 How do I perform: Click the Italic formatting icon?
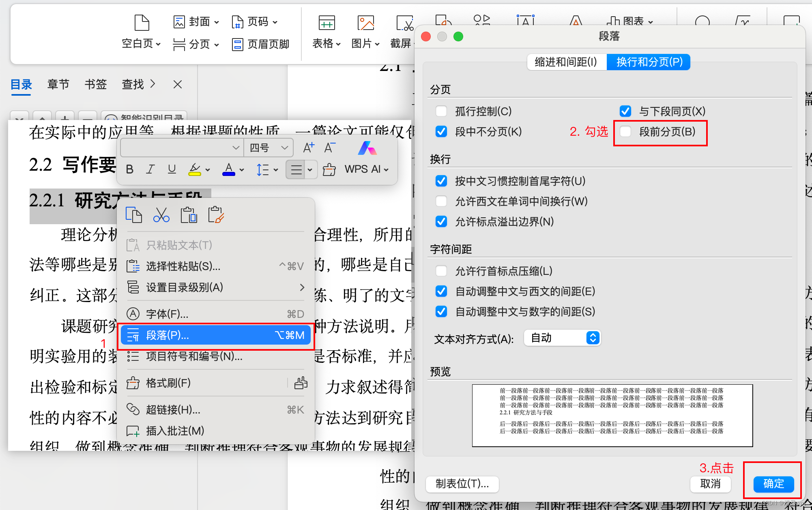(x=150, y=169)
